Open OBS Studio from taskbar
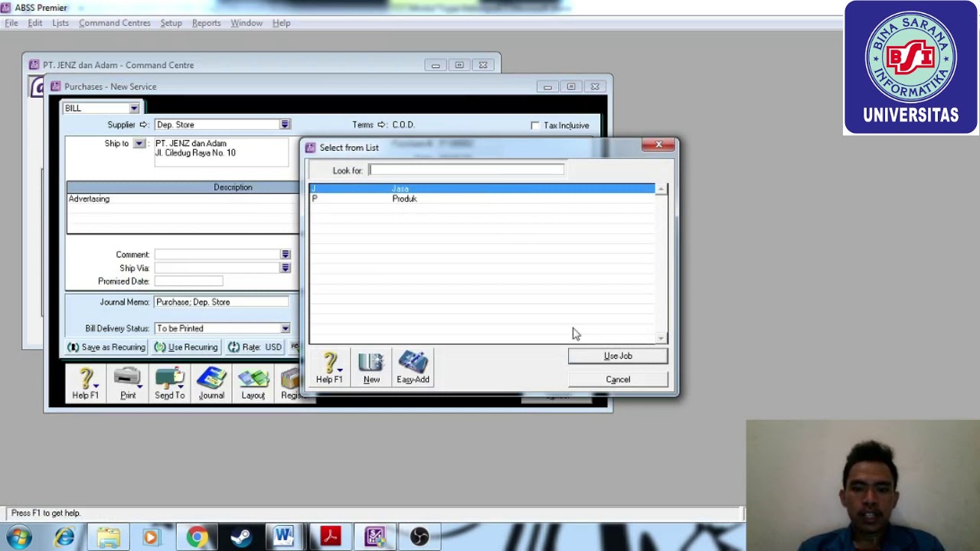Image resolution: width=980 pixels, height=551 pixels. pyautogui.click(x=419, y=537)
